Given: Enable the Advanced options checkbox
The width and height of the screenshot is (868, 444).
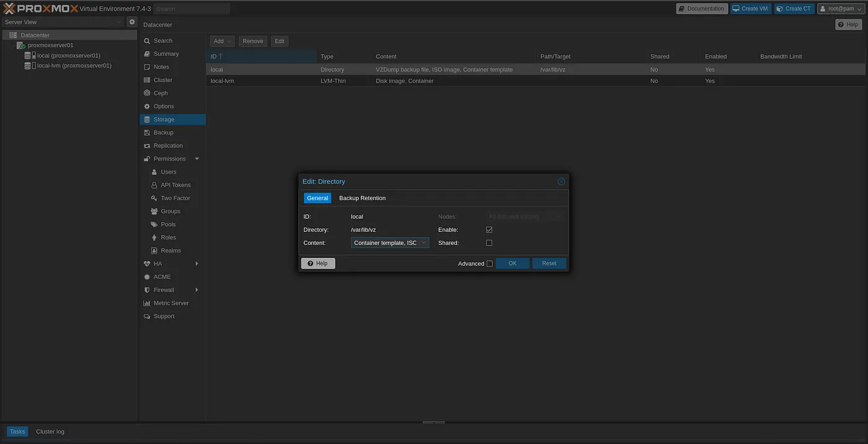Looking at the screenshot, I should 490,264.
